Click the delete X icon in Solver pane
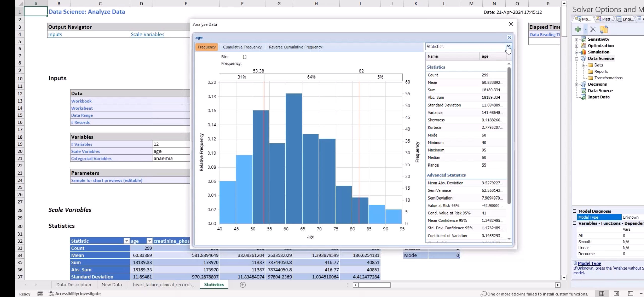The image size is (644, 297). (x=593, y=30)
